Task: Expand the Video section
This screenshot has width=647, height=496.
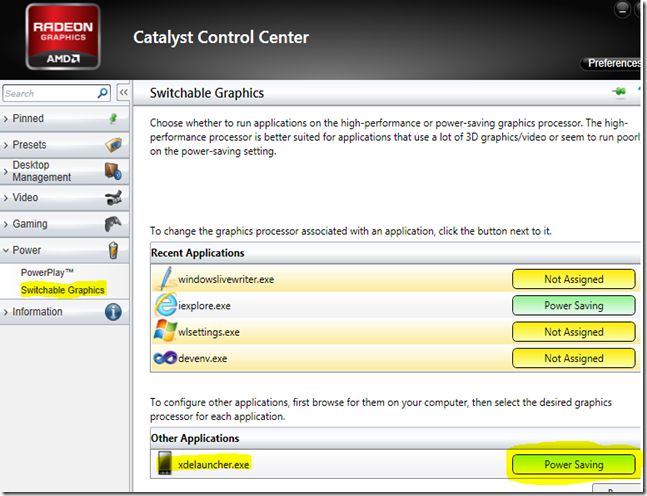Action: 5,198
